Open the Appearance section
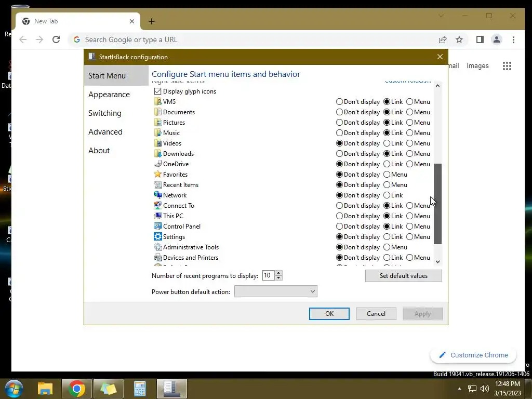 click(x=116, y=95)
